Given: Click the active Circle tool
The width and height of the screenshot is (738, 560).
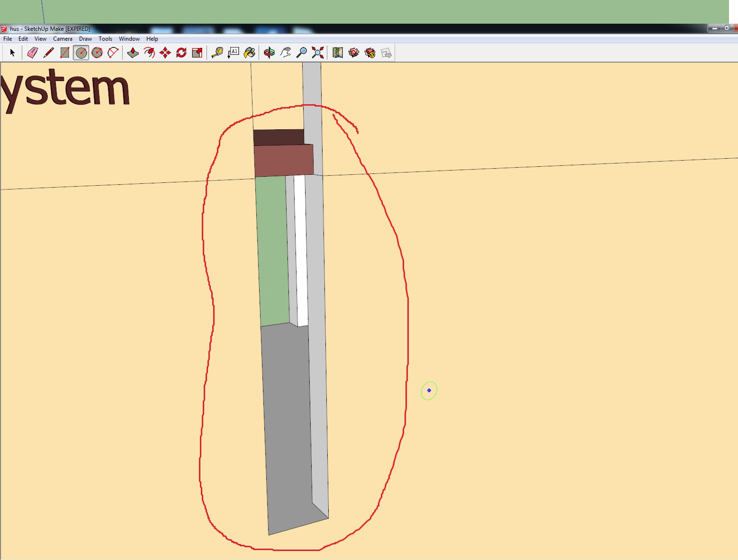Looking at the screenshot, I should click(x=81, y=53).
